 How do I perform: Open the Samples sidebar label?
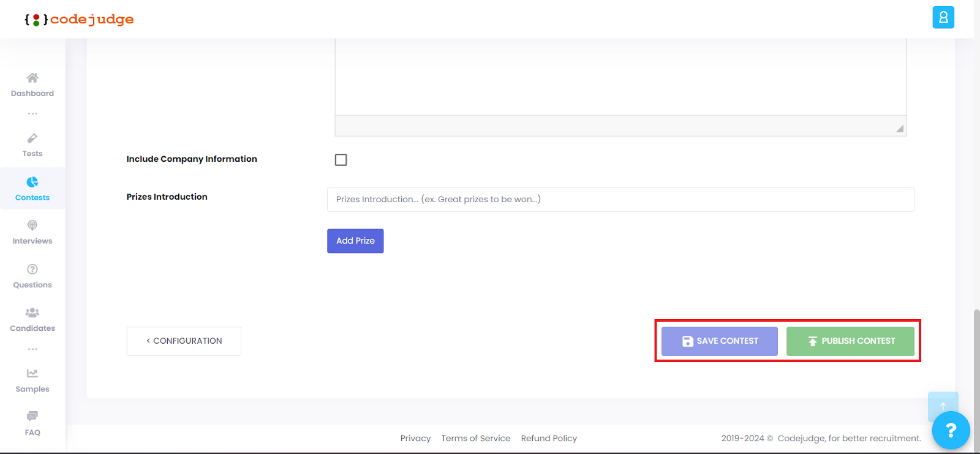32,389
